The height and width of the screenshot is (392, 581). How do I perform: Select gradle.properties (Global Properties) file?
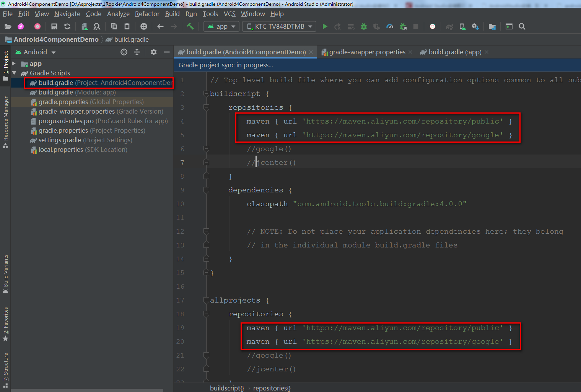click(x=92, y=102)
